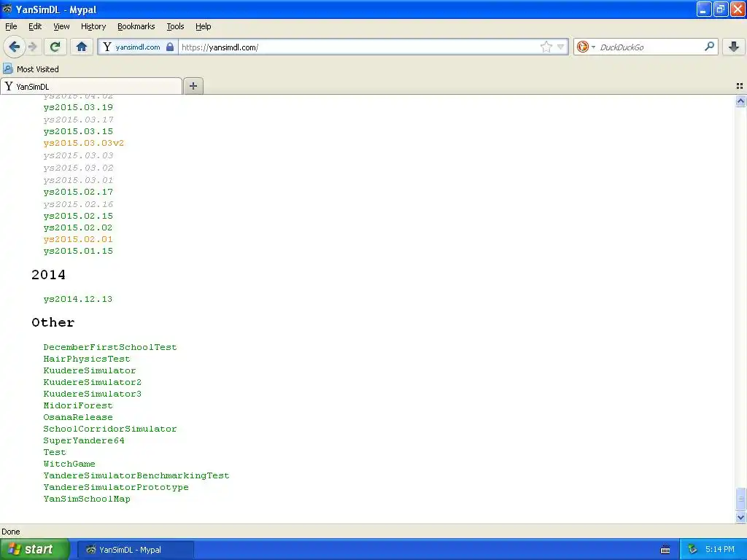Open the orange ys2015.03.03v2 link
The height and width of the screenshot is (560, 747).
[84, 143]
